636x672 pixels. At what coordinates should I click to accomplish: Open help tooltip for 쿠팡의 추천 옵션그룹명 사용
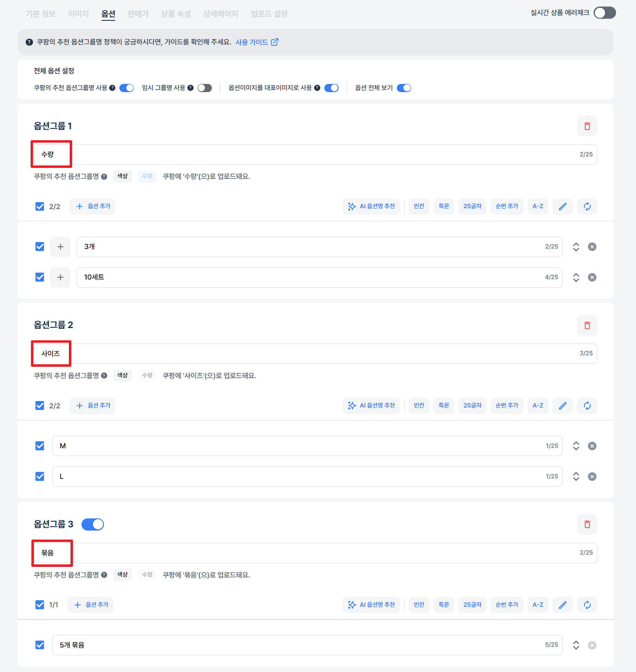click(x=112, y=88)
